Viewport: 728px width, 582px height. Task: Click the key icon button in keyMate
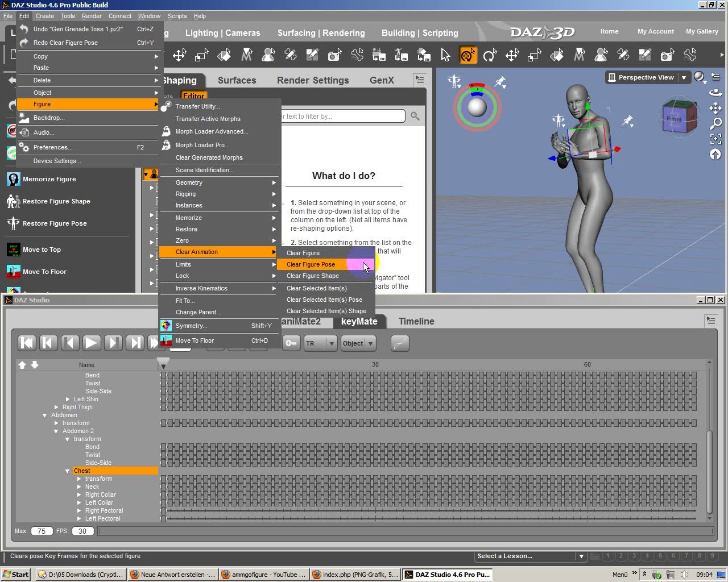(291, 343)
